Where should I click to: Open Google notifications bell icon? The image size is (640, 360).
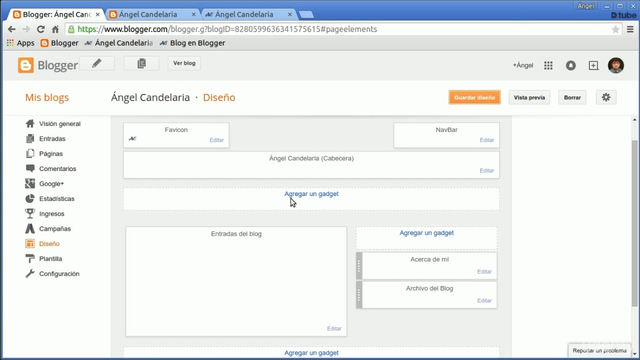point(571,65)
